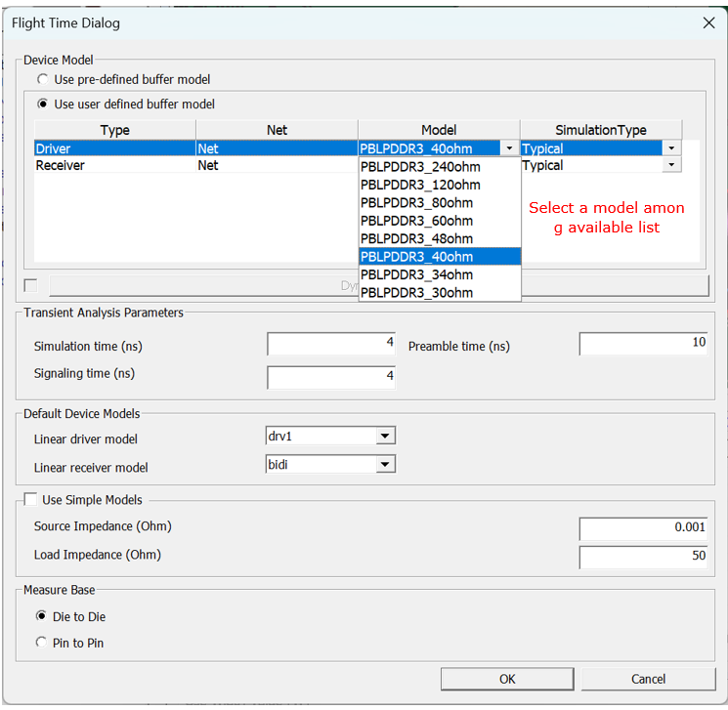The width and height of the screenshot is (728, 710).
Task: Select Use user defined buffer model
Action: pos(41,104)
